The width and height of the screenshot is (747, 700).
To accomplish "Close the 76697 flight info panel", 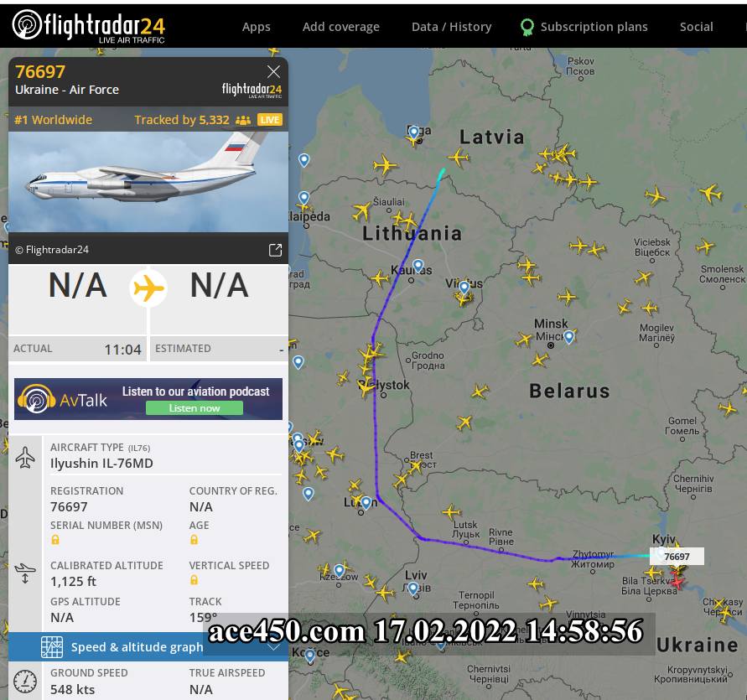I will pos(273,71).
